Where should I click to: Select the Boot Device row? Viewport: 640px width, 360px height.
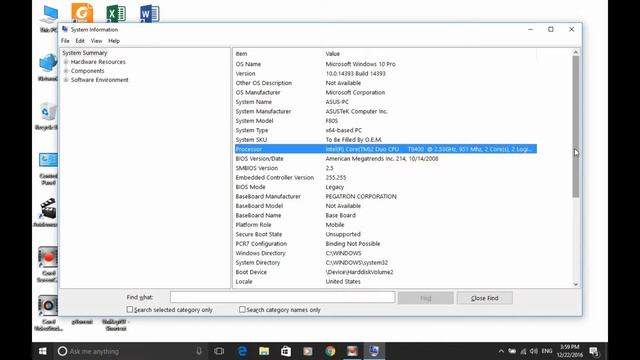pyautogui.click(x=386, y=272)
